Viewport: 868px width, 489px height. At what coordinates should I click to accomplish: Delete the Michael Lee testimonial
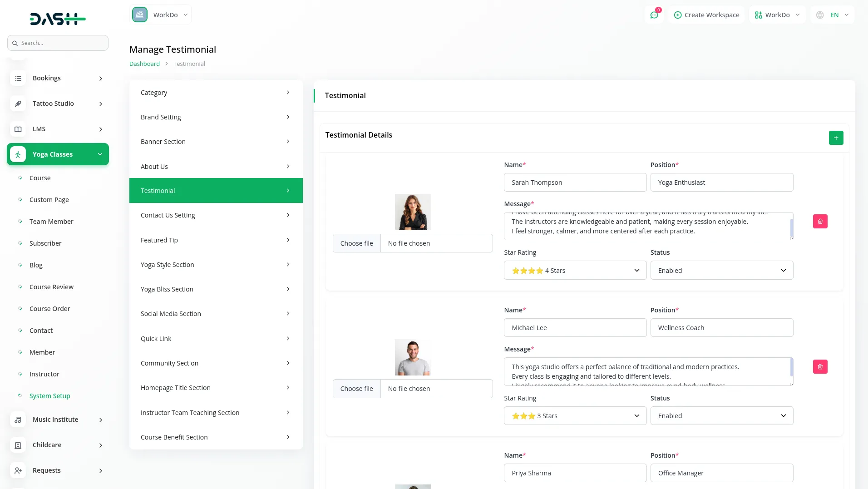click(820, 367)
